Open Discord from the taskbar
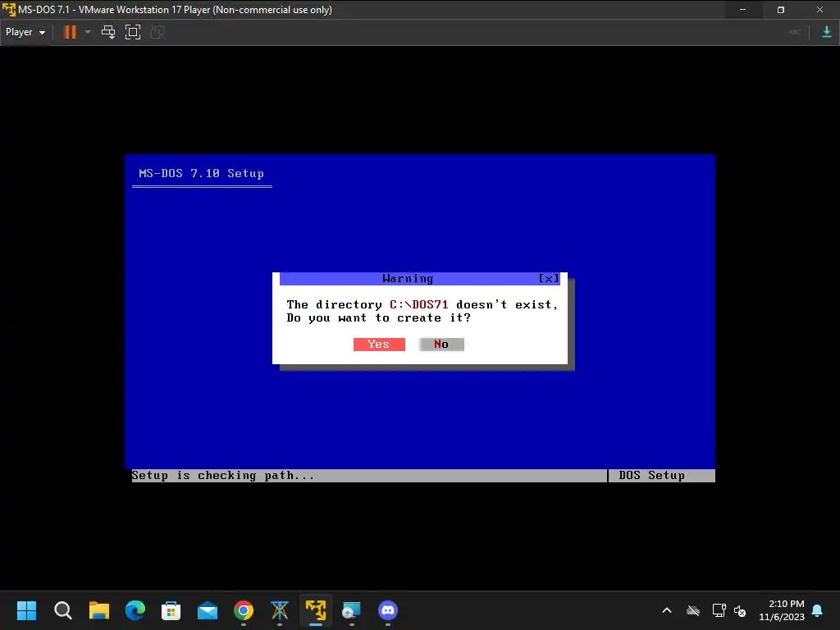840x630 pixels. (388, 610)
